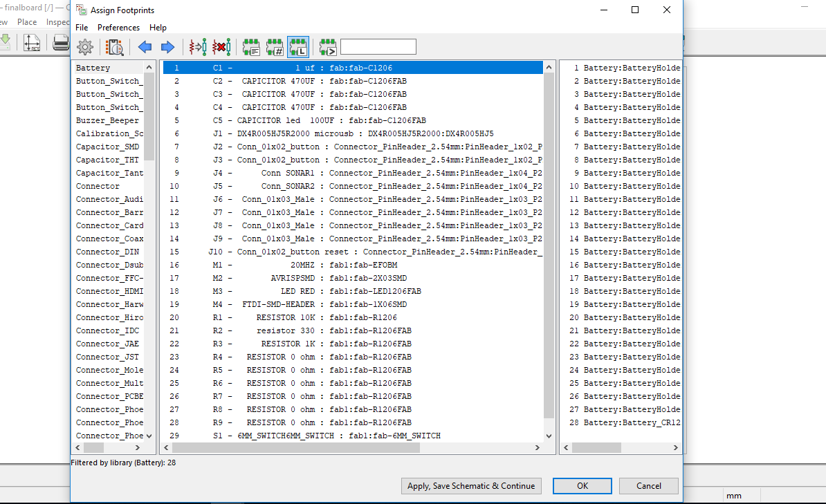Click component list horizontal scroll left arrow
This screenshot has width=826, height=504.
[167, 447]
